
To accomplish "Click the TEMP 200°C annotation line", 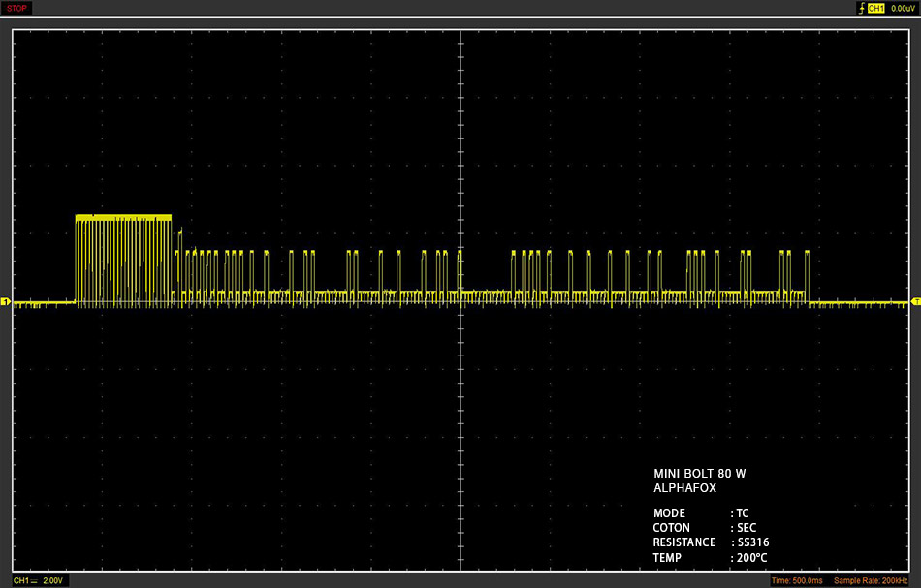I will pos(710,557).
